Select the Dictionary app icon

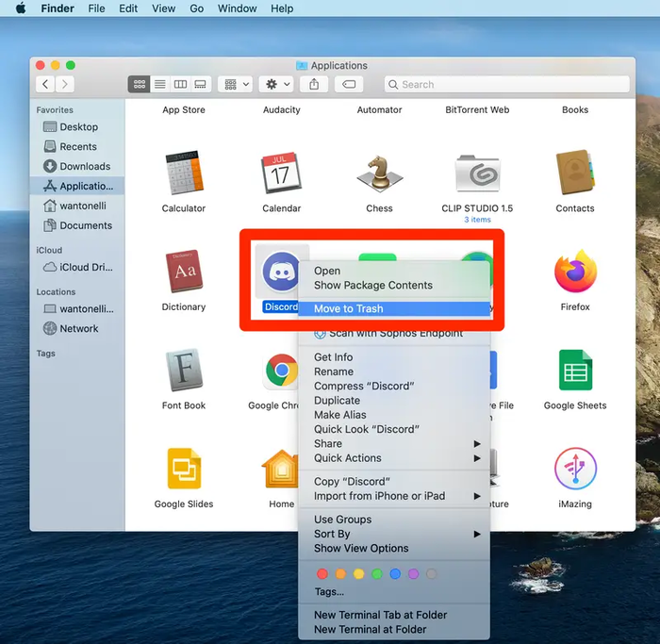coord(184,271)
